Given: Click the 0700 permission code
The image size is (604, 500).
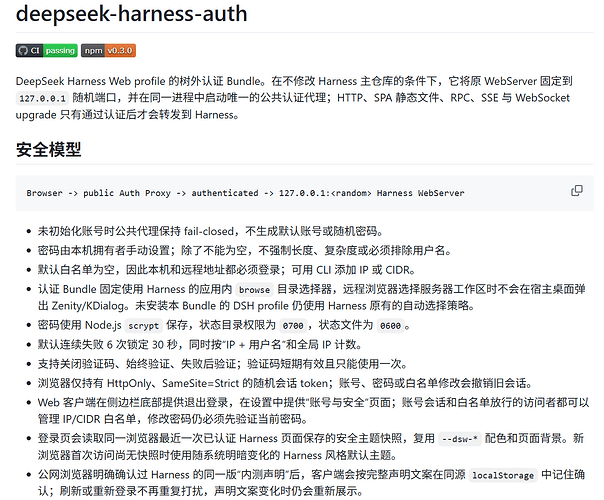Looking at the screenshot, I should 293,326.
